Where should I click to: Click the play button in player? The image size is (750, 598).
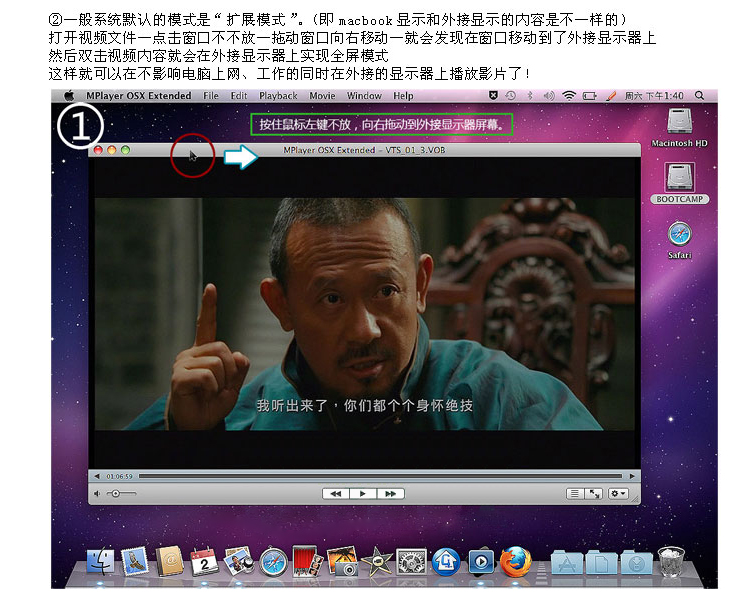(x=363, y=494)
